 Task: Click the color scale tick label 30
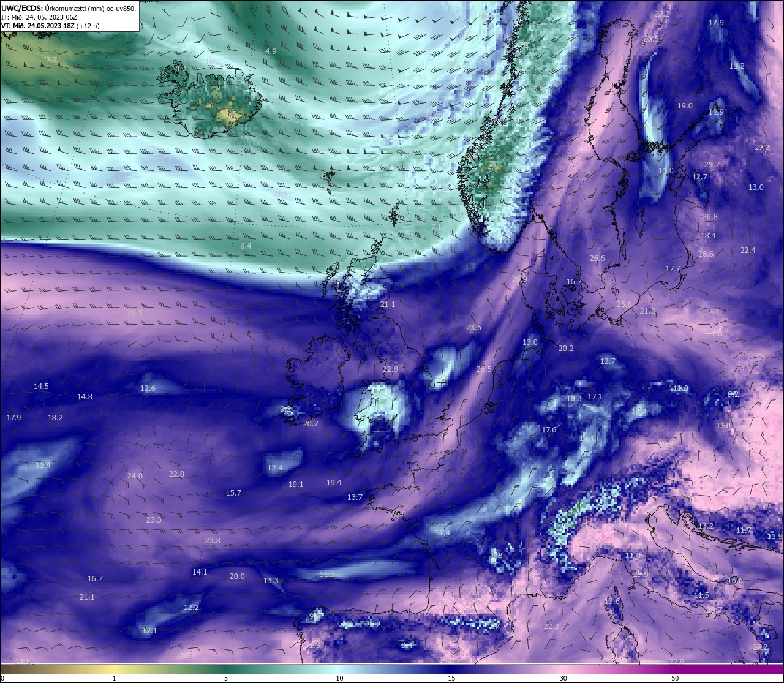[563, 678]
